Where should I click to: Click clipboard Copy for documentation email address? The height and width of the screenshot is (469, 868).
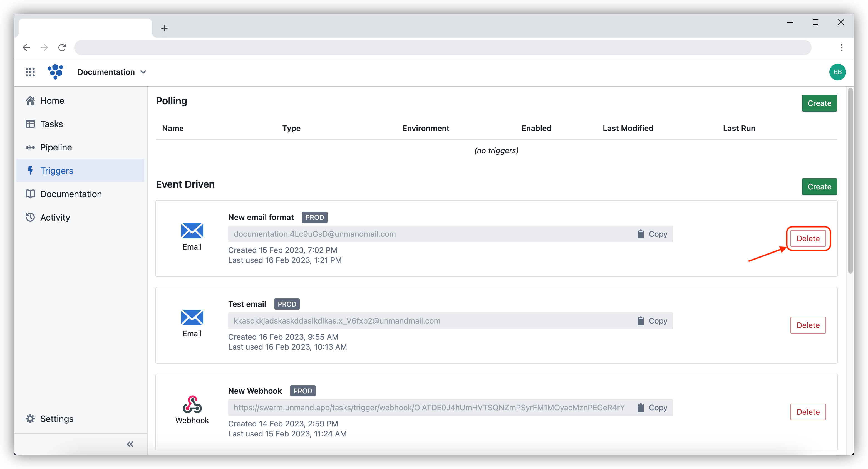[x=652, y=234]
